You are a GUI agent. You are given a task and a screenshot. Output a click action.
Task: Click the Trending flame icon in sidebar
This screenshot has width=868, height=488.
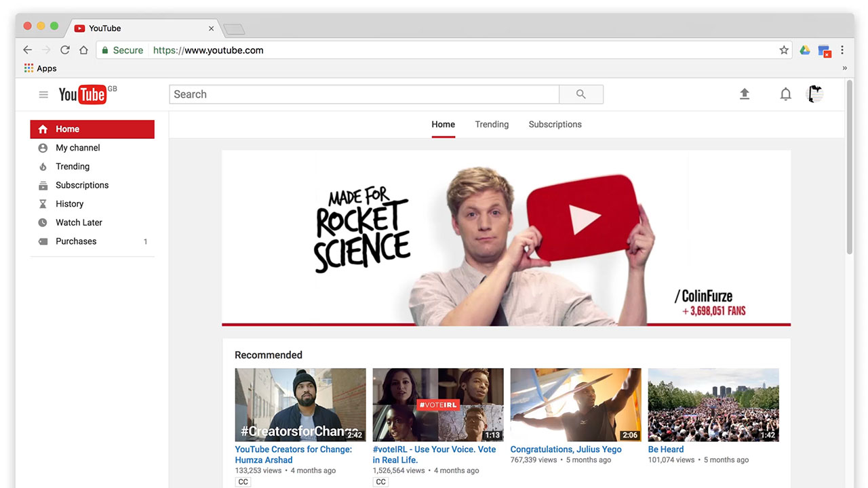click(43, 167)
